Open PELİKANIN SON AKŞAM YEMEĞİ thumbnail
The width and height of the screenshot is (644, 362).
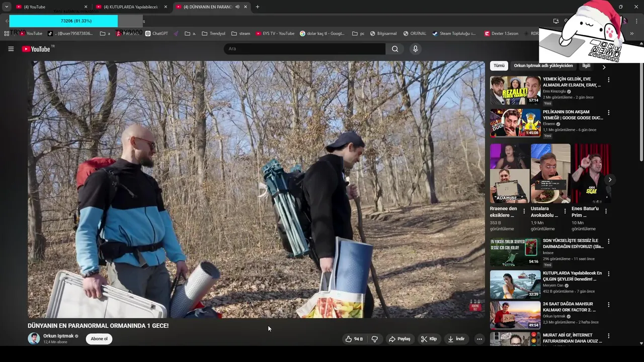[x=515, y=123]
